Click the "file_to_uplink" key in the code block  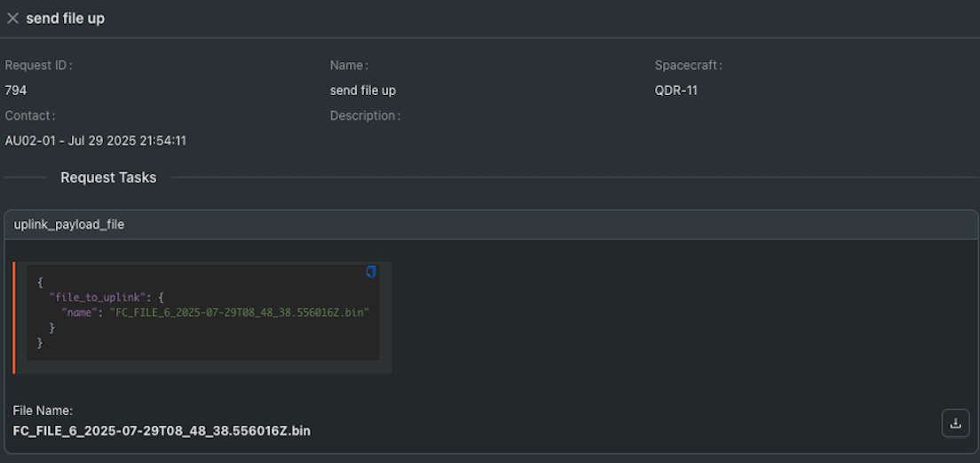point(97,297)
